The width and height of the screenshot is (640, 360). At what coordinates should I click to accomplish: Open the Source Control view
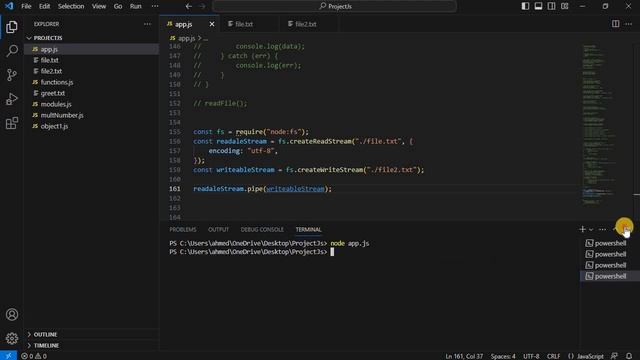click(12, 75)
